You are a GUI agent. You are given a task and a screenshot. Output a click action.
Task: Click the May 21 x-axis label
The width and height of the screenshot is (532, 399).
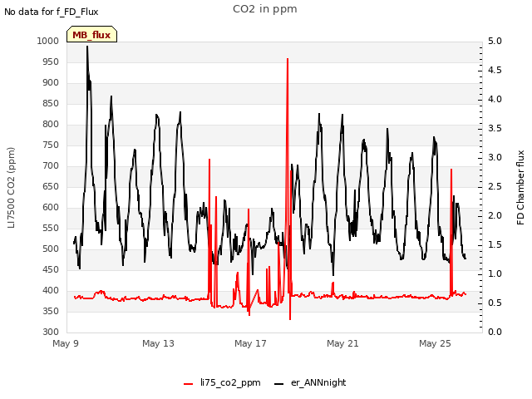pos(342,343)
